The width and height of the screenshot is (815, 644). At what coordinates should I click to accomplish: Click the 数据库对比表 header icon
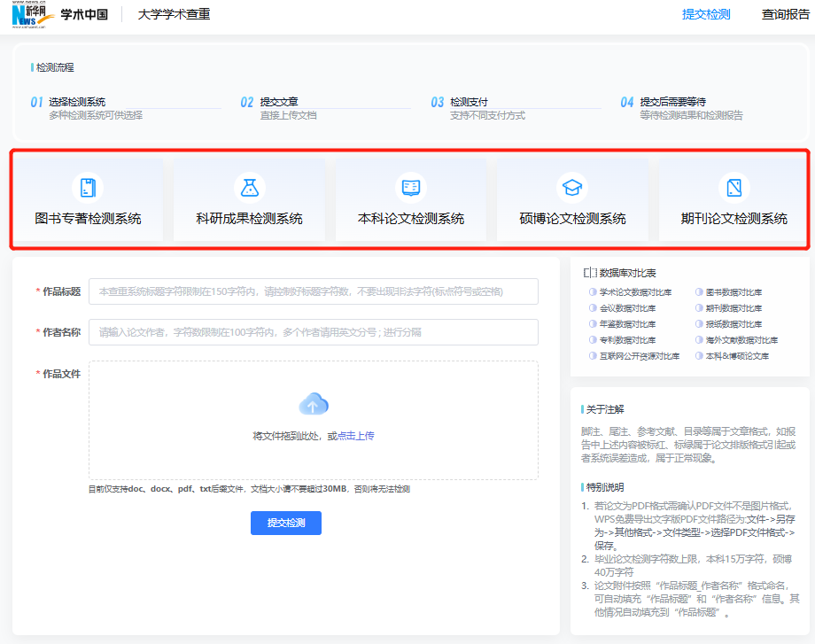coord(590,273)
